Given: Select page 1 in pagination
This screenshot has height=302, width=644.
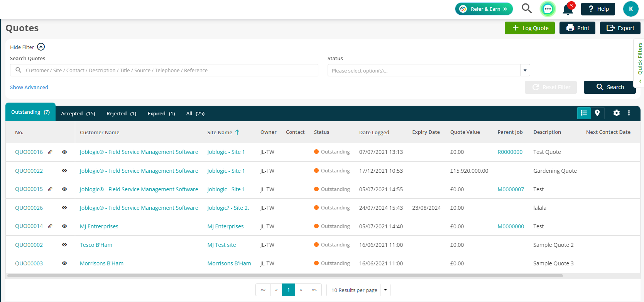Looking at the screenshot, I should coord(289,290).
